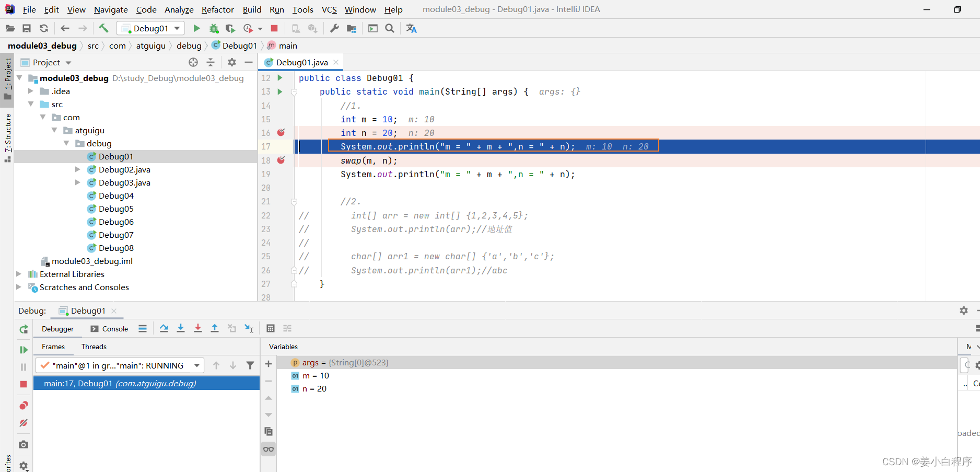This screenshot has height=472, width=980.
Task: Select the Debug01 debug session tab
Action: 88,310
